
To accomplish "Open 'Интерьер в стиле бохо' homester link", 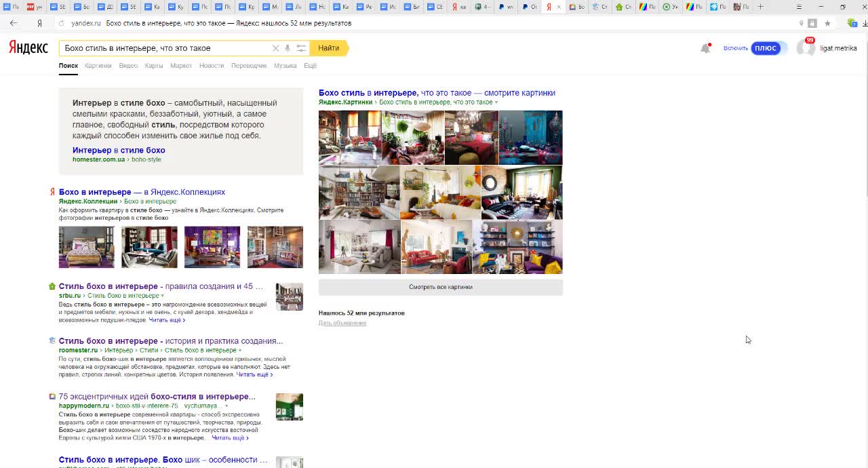I will pyautogui.click(x=119, y=151).
